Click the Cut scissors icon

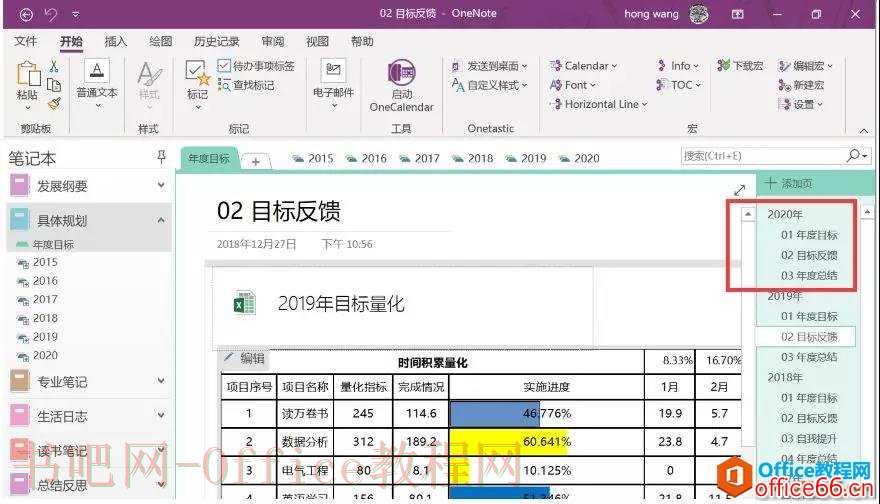[54, 67]
